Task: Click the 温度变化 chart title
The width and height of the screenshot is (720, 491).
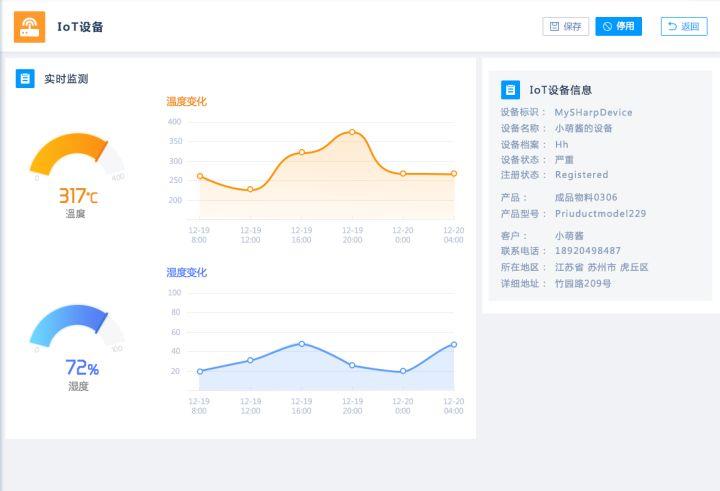Action: click(186, 101)
